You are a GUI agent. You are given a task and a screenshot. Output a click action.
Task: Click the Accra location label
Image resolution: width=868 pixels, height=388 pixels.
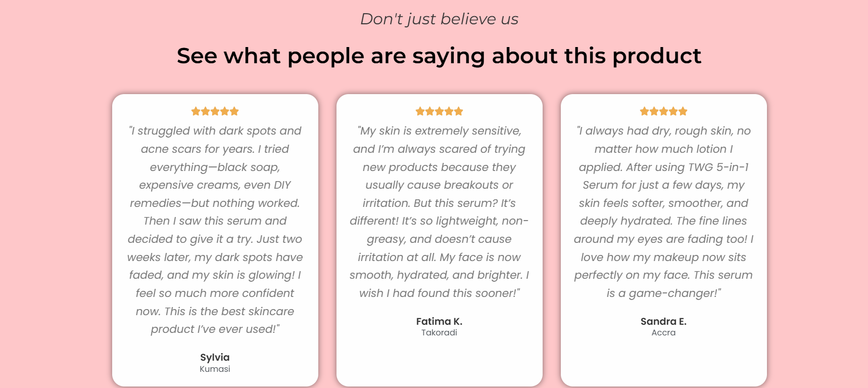(663, 333)
